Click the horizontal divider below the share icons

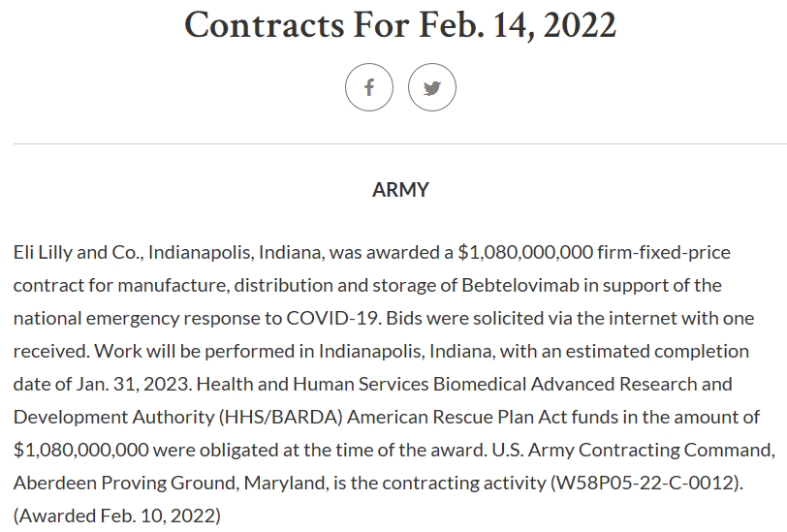[x=400, y=144]
